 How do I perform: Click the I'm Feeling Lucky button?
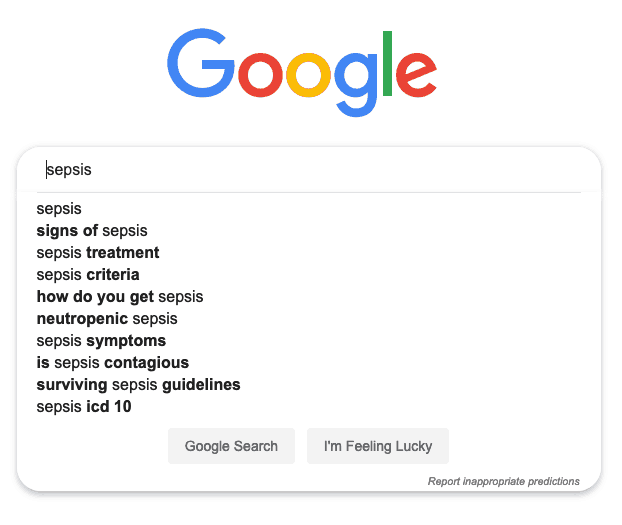pos(378,446)
